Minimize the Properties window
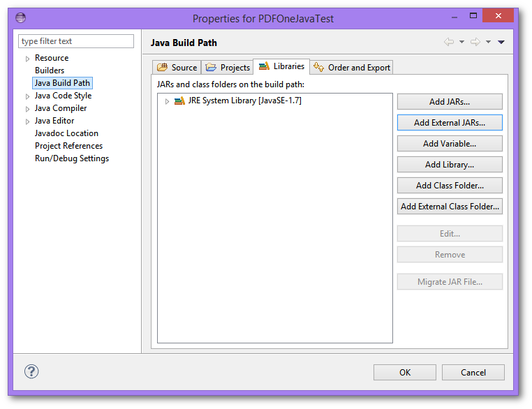The height and width of the screenshot is (409, 532). [455, 16]
